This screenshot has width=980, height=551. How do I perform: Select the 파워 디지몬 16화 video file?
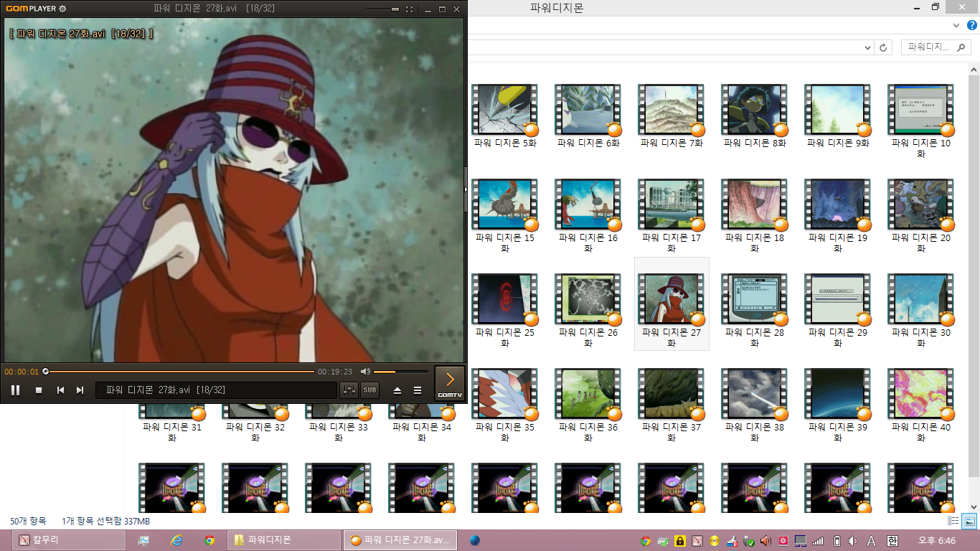click(588, 215)
